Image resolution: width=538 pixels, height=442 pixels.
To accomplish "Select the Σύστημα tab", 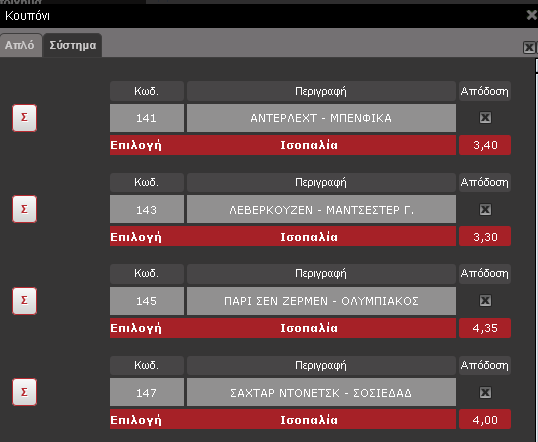I will pos(72,45).
